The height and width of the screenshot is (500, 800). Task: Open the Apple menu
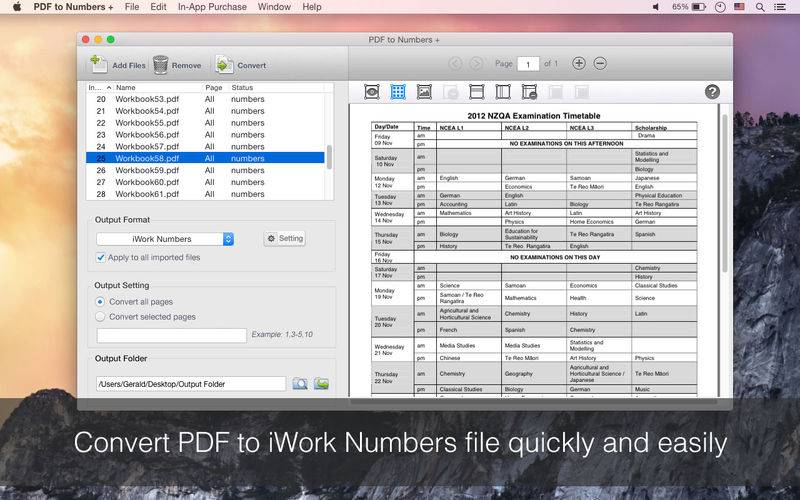pos(17,7)
